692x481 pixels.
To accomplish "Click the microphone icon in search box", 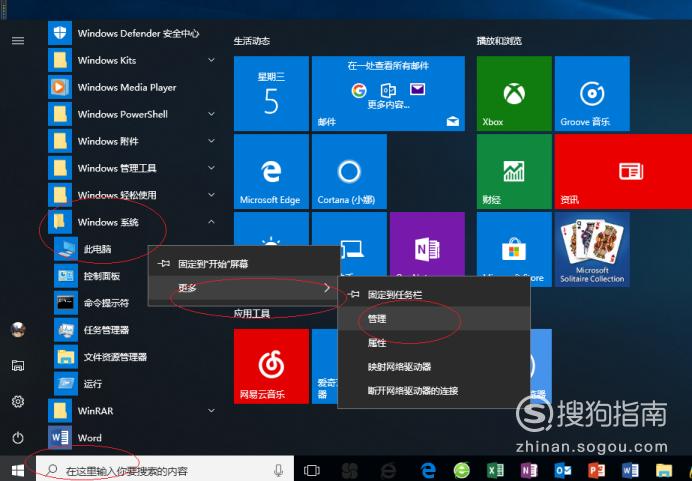I will point(278,470).
